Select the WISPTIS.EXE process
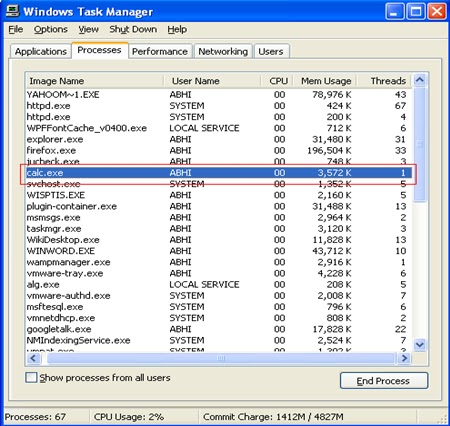Image resolution: width=450 pixels, height=426 pixels. click(219, 195)
